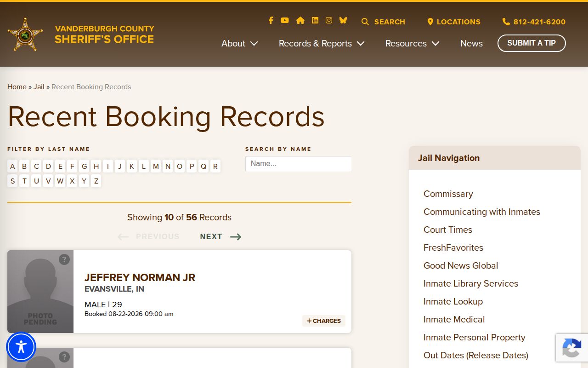
Task: Open the Court Times link
Action: point(448,230)
